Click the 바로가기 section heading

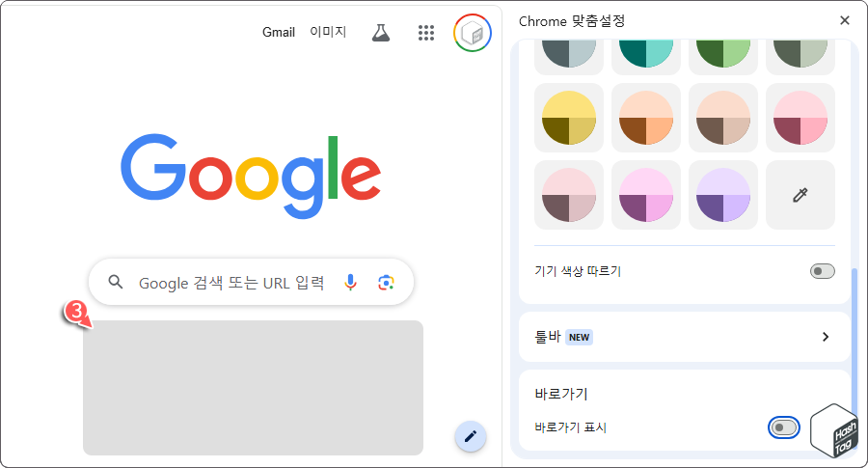(x=560, y=394)
